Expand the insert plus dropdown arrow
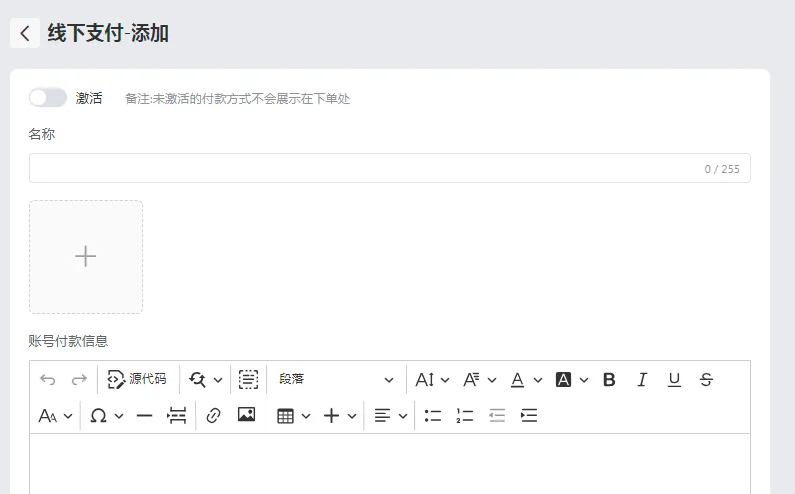 (x=352, y=416)
